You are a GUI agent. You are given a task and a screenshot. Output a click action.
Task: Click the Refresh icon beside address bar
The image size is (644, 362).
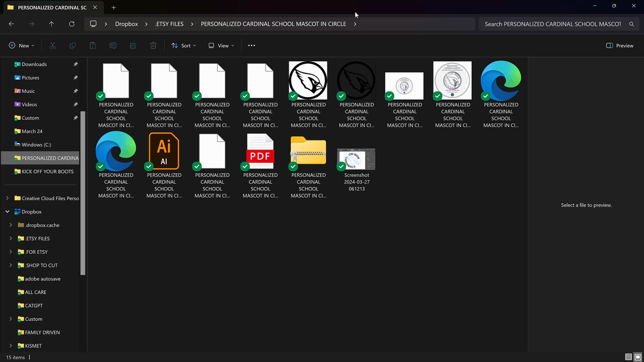[x=71, y=24]
